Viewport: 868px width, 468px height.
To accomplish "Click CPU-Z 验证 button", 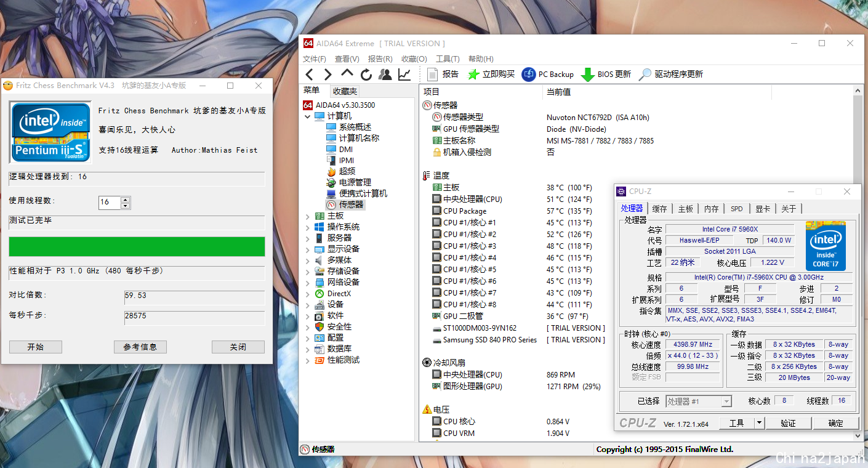I will (788, 423).
